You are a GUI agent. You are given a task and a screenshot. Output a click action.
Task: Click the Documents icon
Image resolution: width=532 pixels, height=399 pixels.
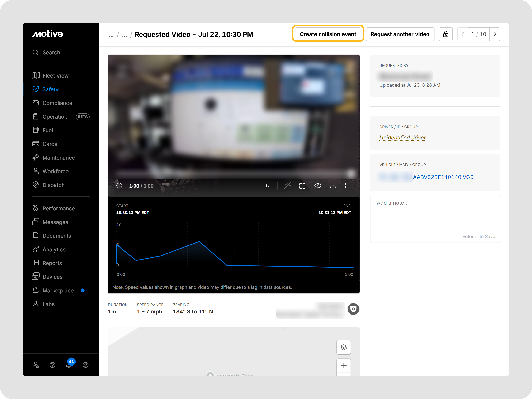coord(36,235)
